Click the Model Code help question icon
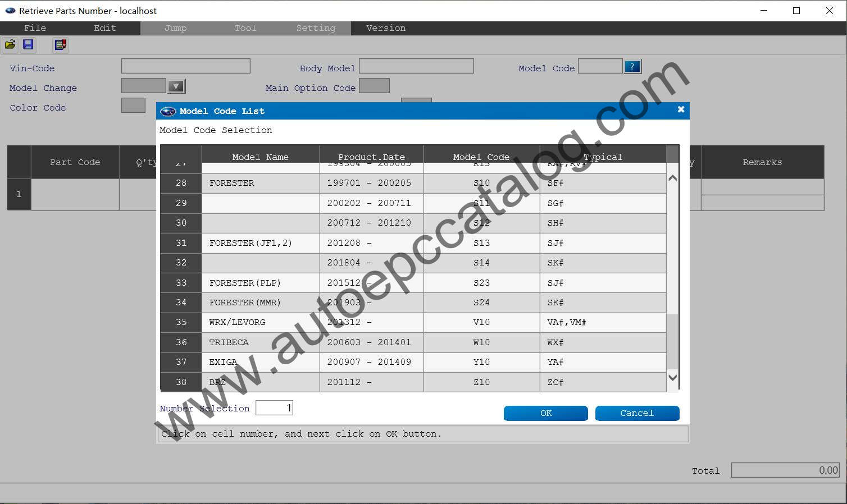Viewport: 847px width, 504px height. [x=632, y=67]
